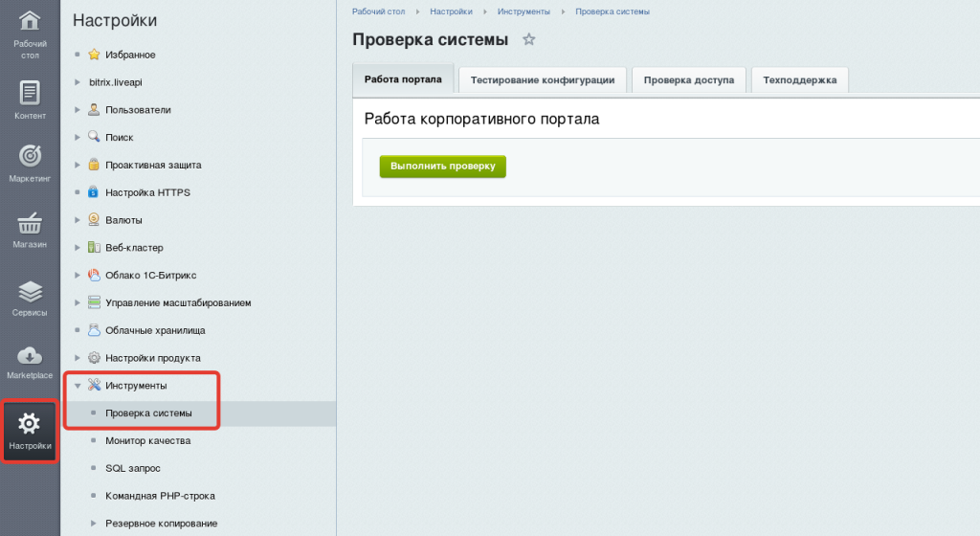The width and height of the screenshot is (980, 536).
Task: Click the Инструменты tools icon
Action: (x=94, y=385)
